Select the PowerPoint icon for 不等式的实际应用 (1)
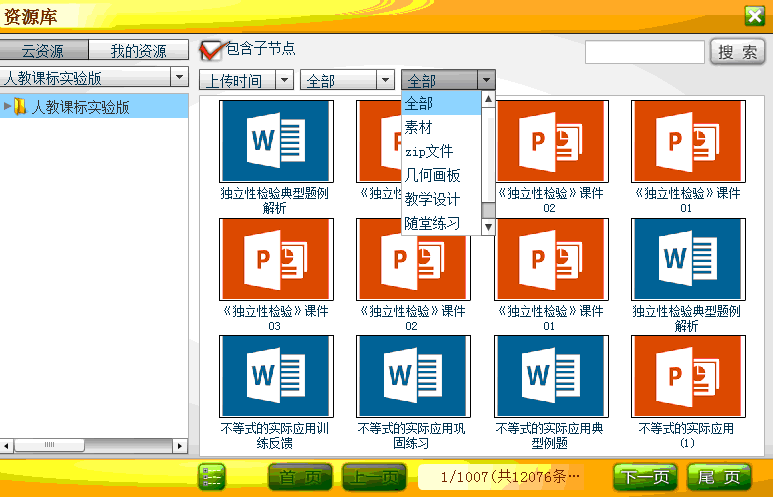The width and height of the screenshot is (773, 497). (686, 375)
